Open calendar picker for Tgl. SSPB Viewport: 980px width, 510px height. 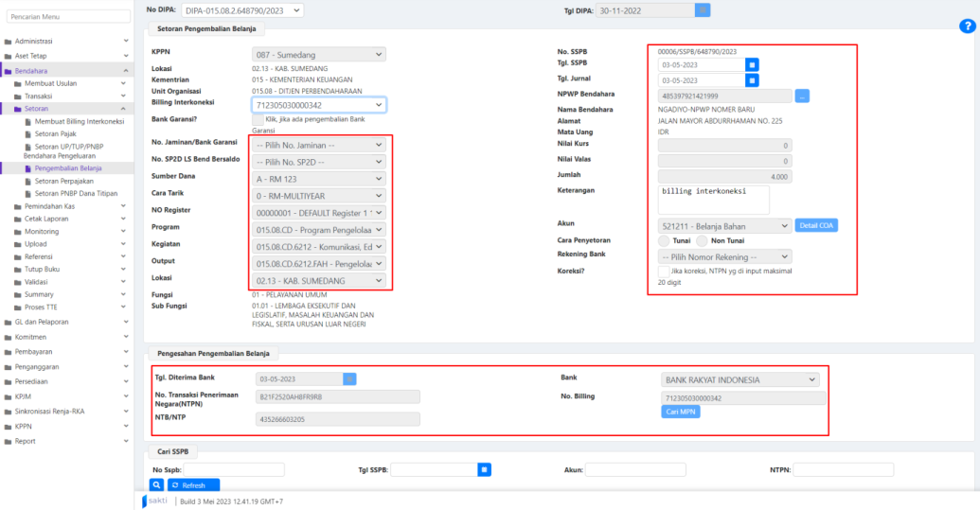(751, 64)
